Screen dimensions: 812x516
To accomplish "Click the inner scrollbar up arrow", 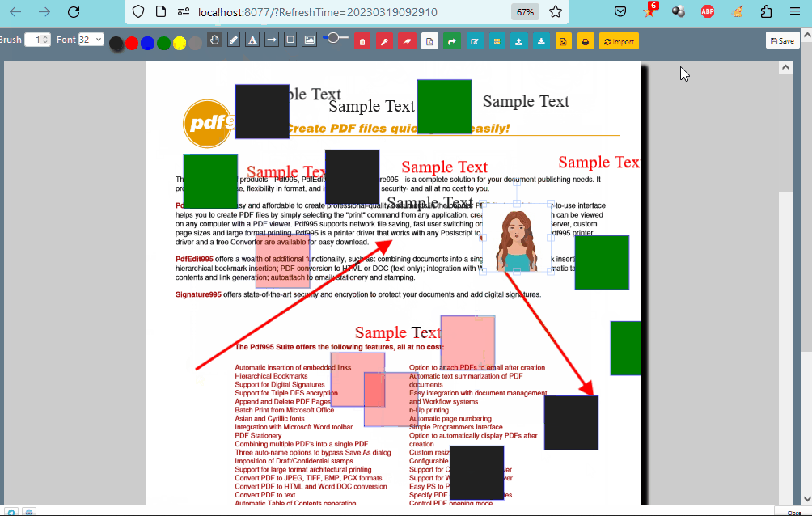I will [x=785, y=67].
